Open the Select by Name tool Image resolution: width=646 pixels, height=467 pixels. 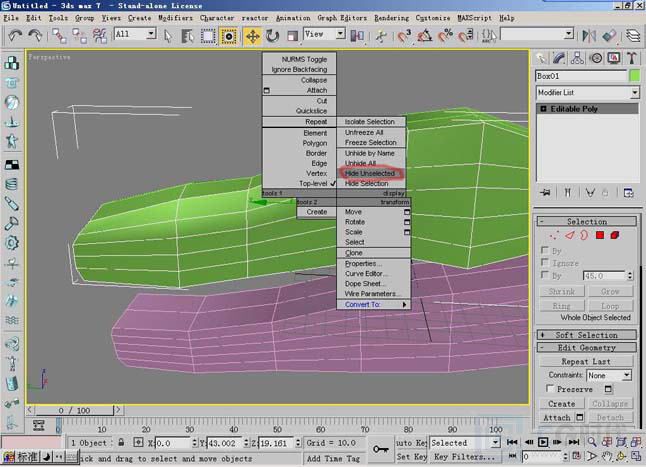[x=187, y=36]
